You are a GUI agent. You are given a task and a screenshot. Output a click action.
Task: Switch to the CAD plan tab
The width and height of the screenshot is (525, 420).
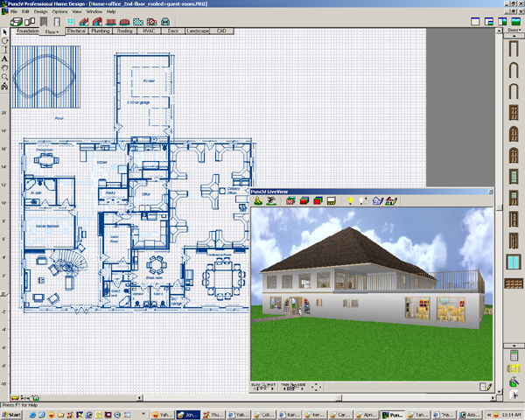[x=221, y=31]
